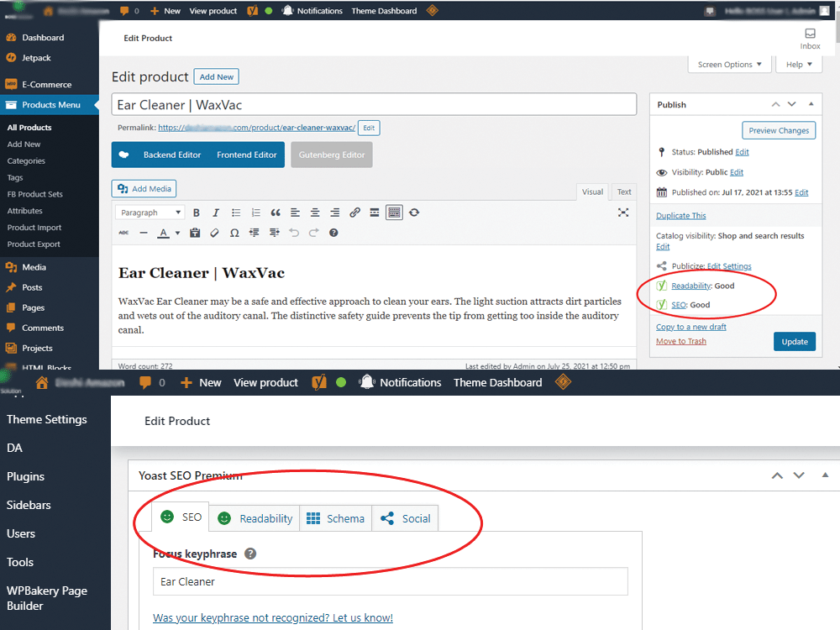Open focus keyphrase help question icon
This screenshot has width=840, height=630.
click(250, 554)
